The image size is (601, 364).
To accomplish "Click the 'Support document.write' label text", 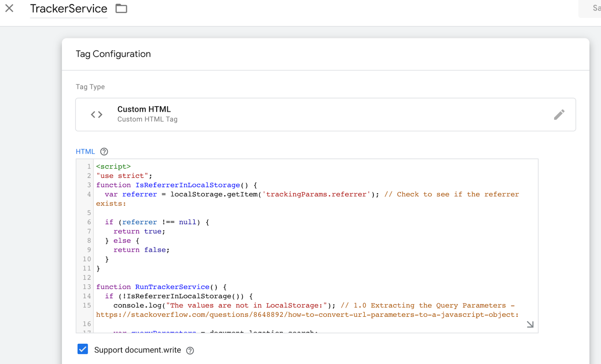I will pos(137,350).
